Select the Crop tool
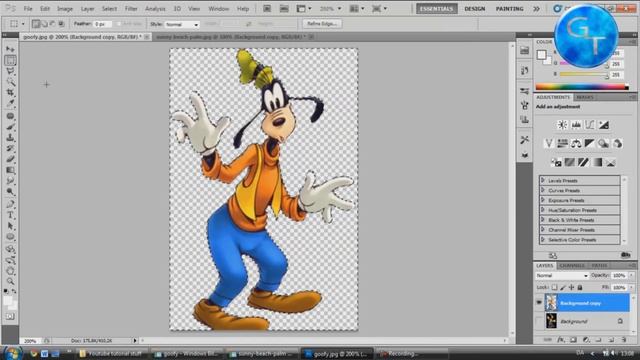The height and width of the screenshot is (360, 640). (x=10, y=93)
